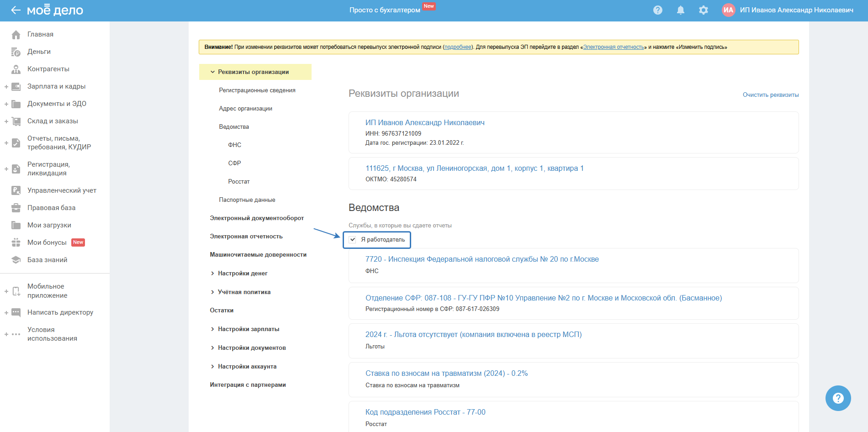This screenshot has width=868, height=432.
Task: Click Очистить реквизиты link
Action: point(771,95)
